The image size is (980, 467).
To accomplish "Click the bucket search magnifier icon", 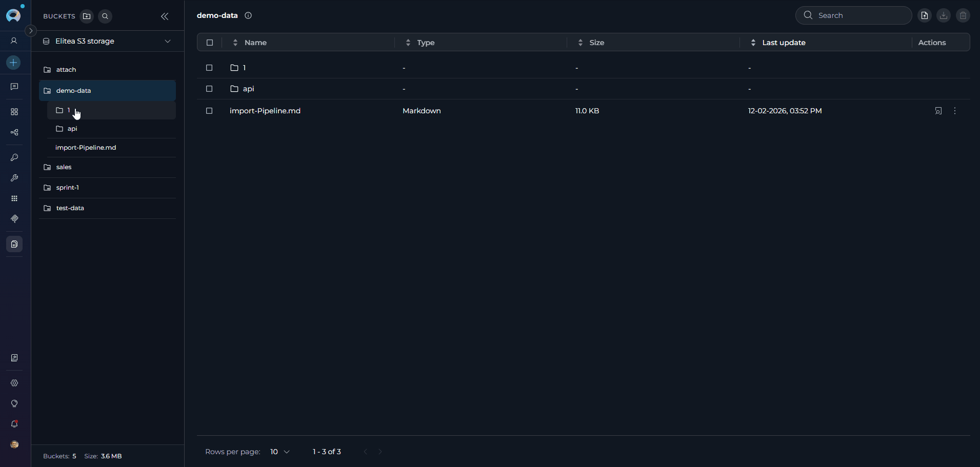I will point(105,16).
